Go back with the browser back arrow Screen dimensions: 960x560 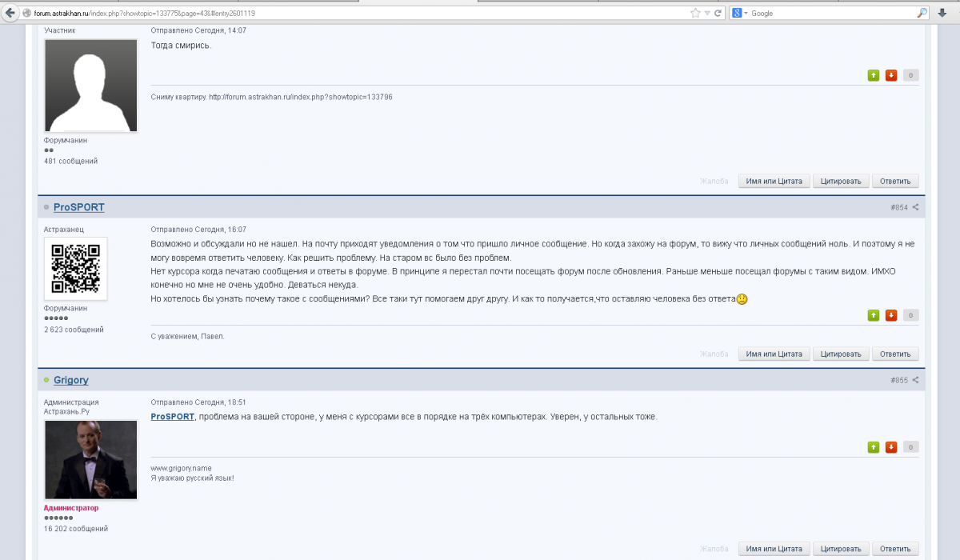tap(11, 14)
